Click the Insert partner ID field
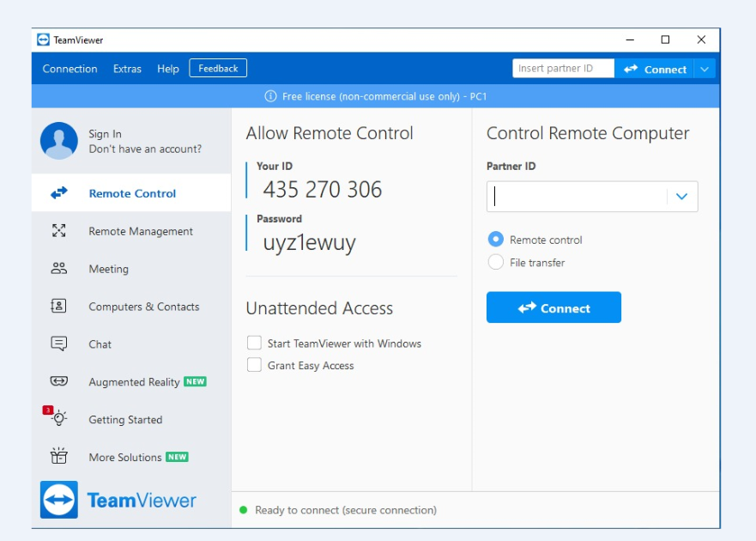Viewport: 756px width, 541px height. coord(563,69)
